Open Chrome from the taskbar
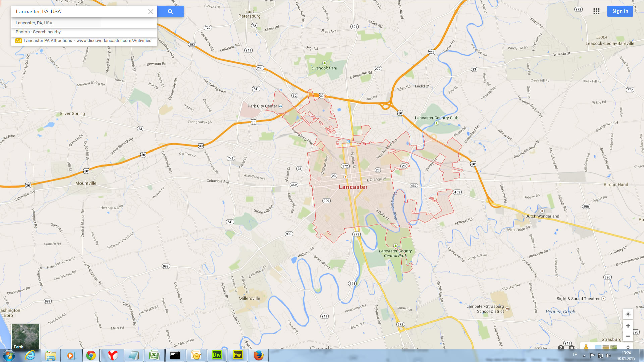 (91, 355)
